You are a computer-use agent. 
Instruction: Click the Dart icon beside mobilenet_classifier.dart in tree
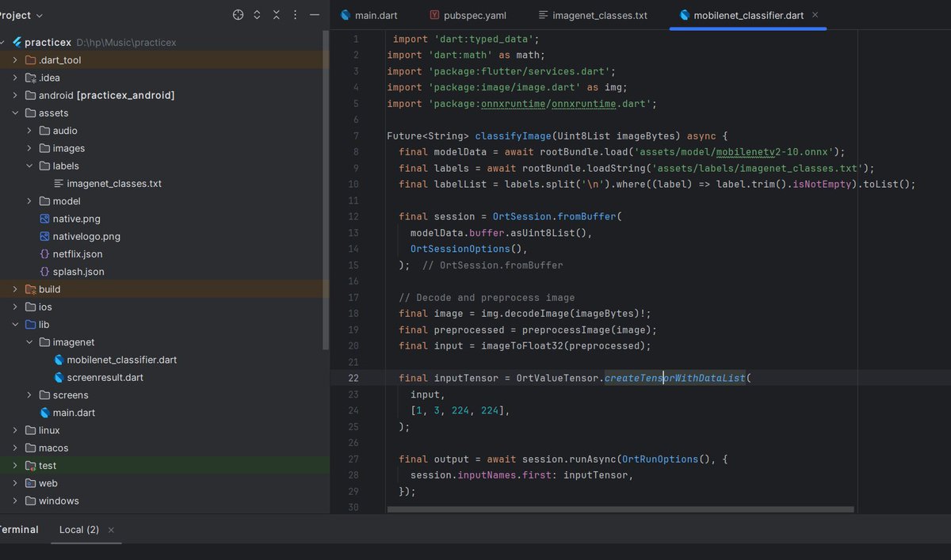point(59,360)
